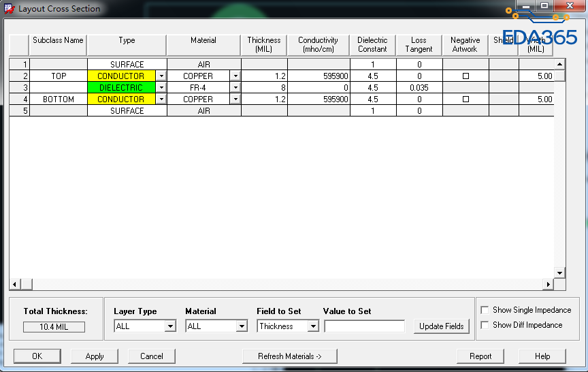Select the yellow CONDUCTOR cell in BOTTOM row
Image resolution: width=588 pixels, height=372 pixels.
tap(121, 99)
